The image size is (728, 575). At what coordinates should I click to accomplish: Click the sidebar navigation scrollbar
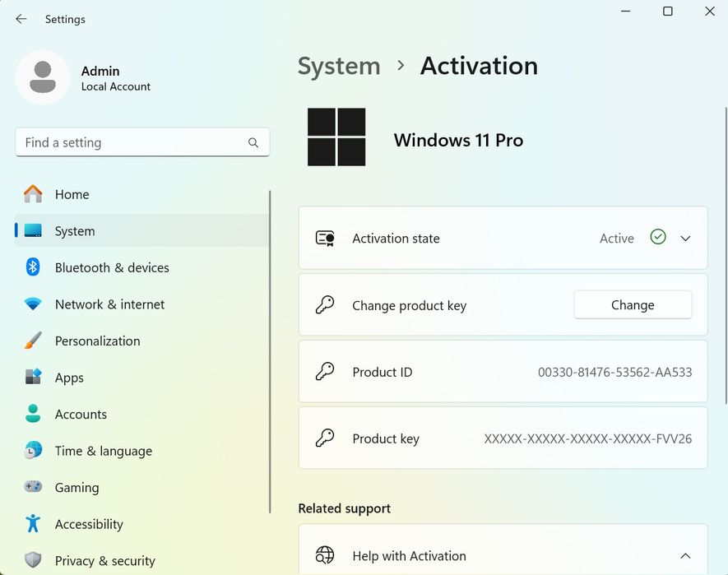tap(270, 351)
